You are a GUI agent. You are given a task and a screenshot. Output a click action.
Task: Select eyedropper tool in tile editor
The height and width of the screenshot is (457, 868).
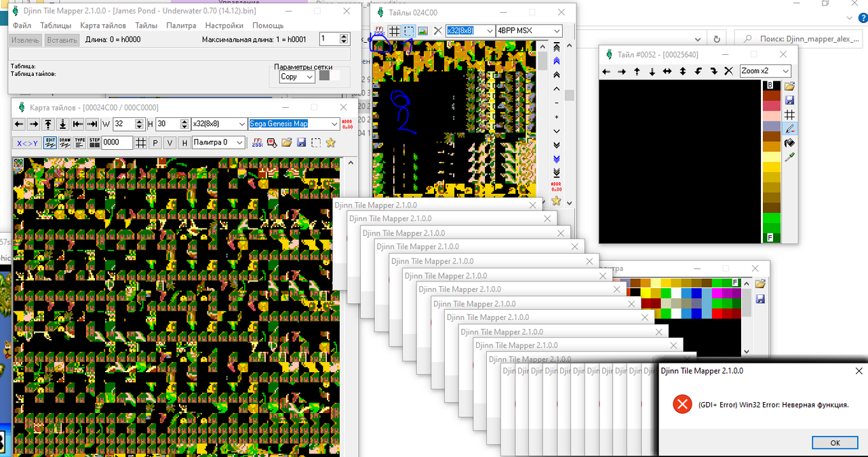pyautogui.click(x=789, y=157)
